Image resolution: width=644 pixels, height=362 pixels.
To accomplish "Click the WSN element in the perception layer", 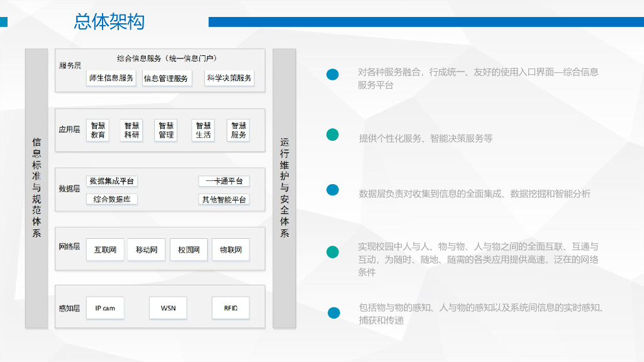I will pyautogui.click(x=168, y=307).
